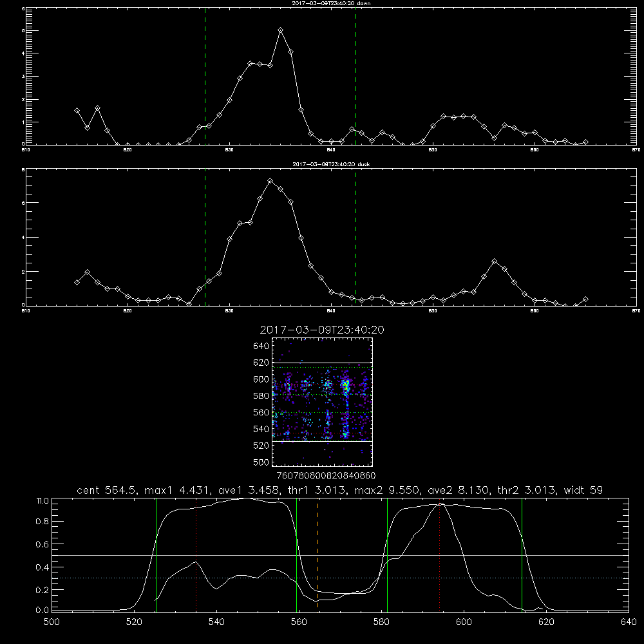Click the '620' y-axis label beside the heatmap

261,363
